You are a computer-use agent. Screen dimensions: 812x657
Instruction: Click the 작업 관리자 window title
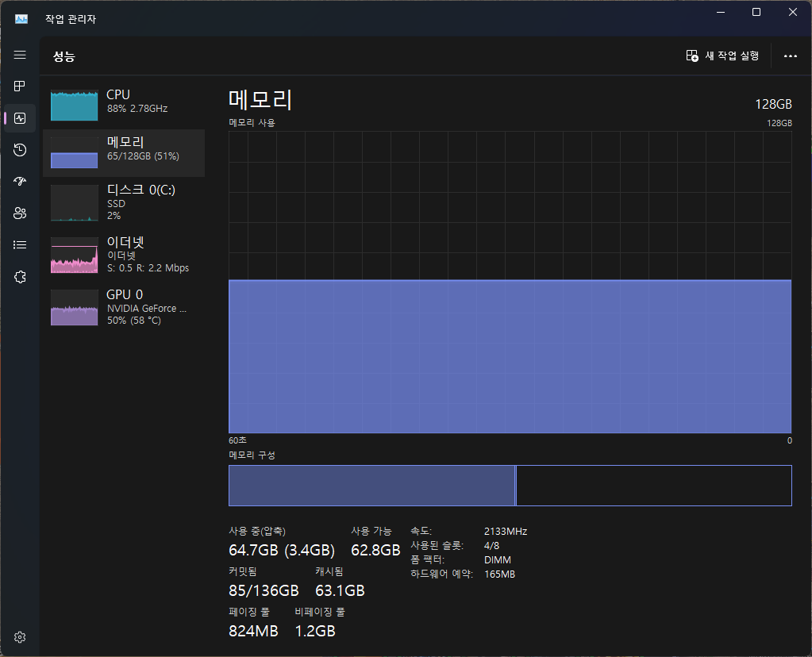(71, 19)
